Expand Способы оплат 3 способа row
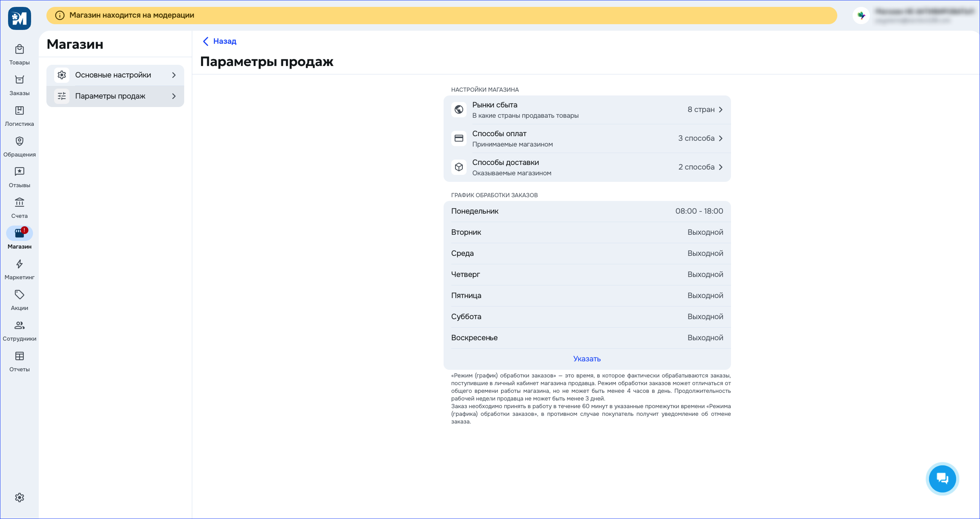Image resolution: width=980 pixels, height=519 pixels. pyautogui.click(x=587, y=138)
